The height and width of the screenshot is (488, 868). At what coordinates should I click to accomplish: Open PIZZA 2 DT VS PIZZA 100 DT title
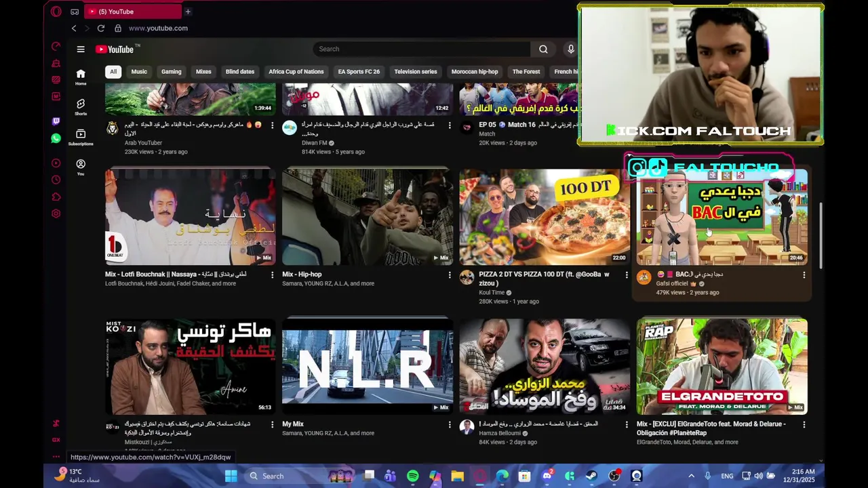tap(544, 279)
